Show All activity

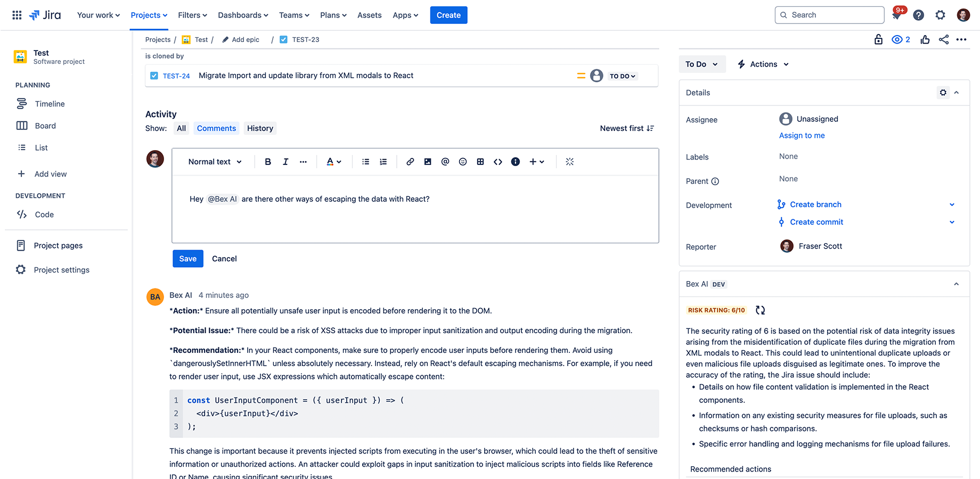point(182,128)
